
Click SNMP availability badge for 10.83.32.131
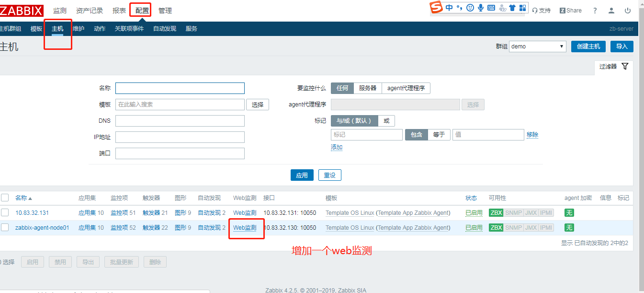513,213
